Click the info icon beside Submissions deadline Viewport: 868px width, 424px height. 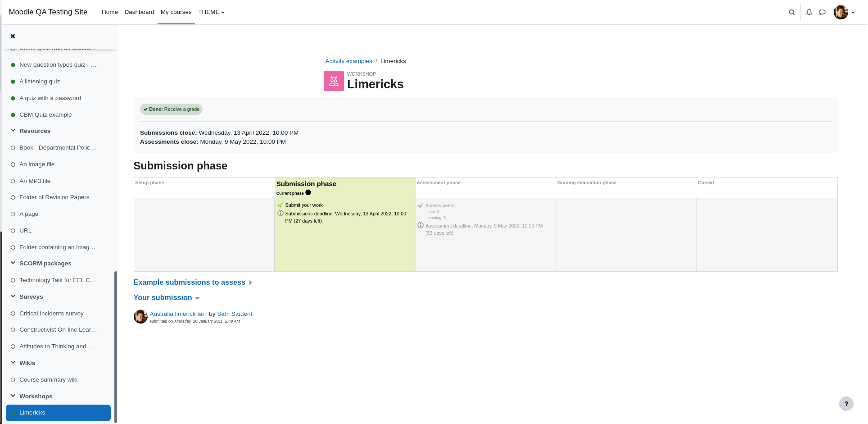[280, 214]
